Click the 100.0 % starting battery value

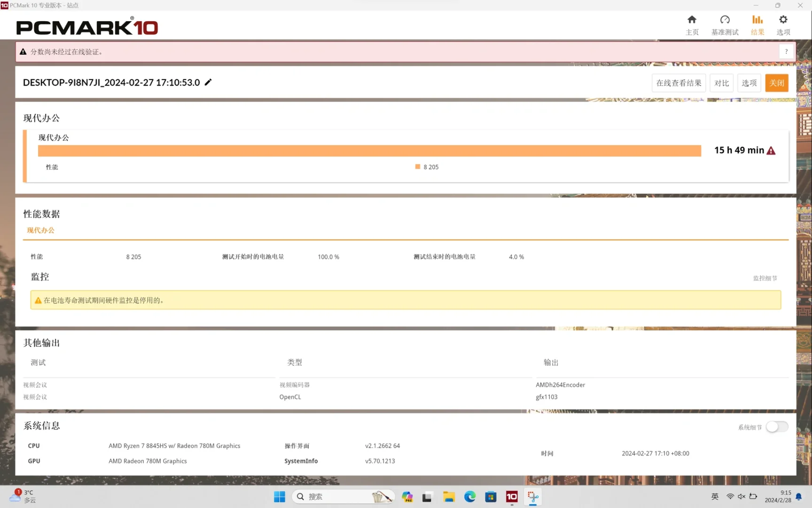tap(328, 257)
